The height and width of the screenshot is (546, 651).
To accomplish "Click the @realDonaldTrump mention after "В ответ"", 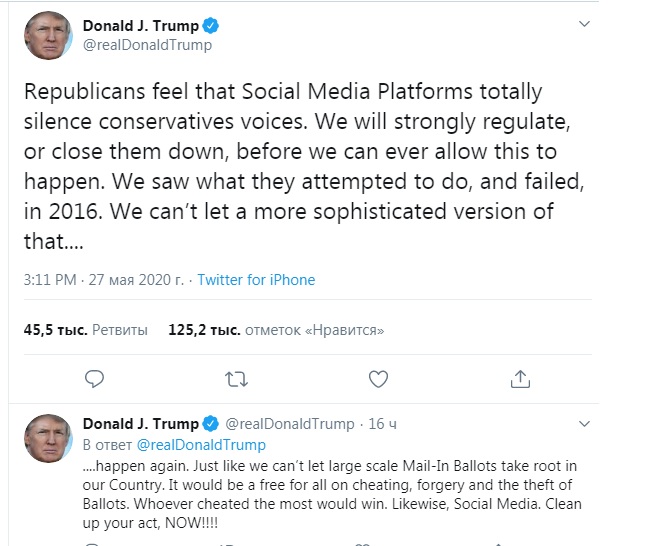I will 201,444.
